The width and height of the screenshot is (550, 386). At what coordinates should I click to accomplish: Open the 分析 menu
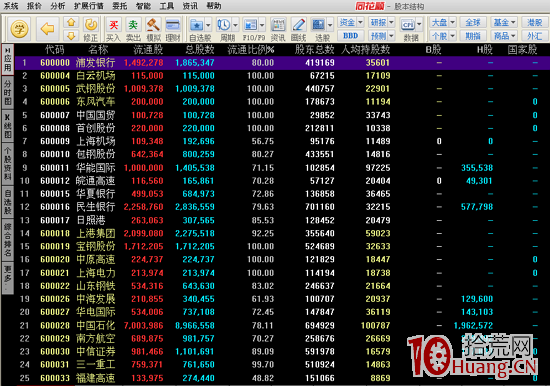57,6
